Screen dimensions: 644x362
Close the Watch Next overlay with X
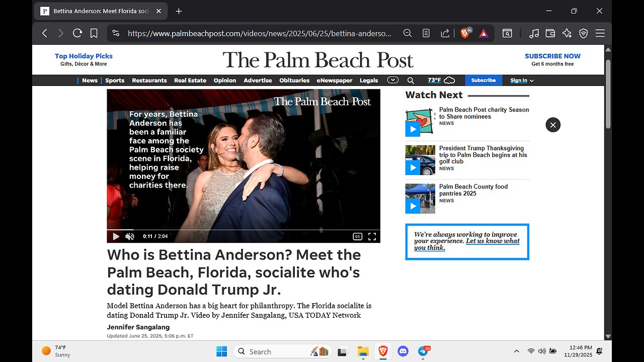[x=553, y=125]
